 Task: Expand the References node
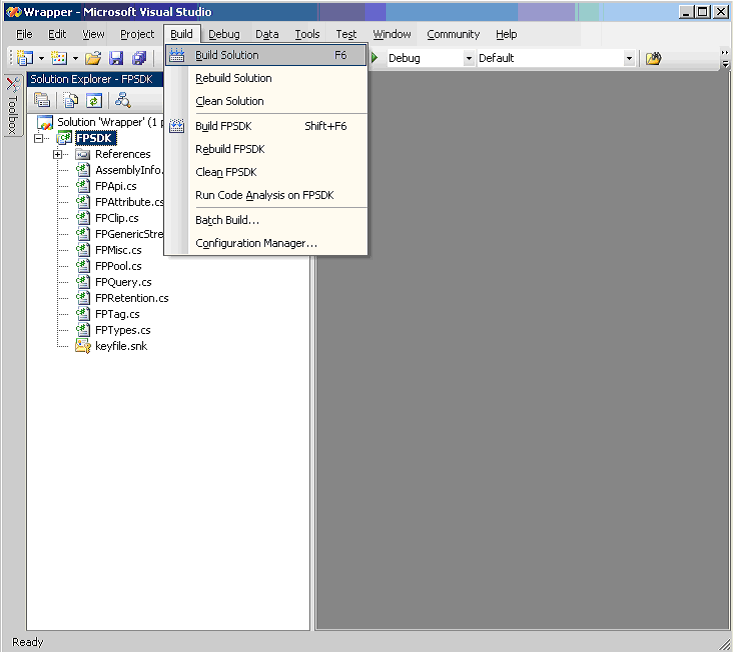pyautogui.click(x=57, y=154)
